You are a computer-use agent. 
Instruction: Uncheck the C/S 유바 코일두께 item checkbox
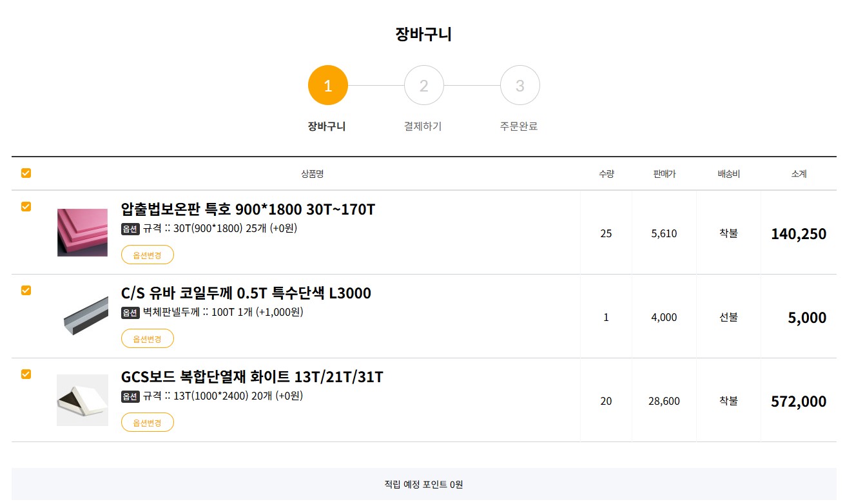pyautogui.click(x=26, y=291)
